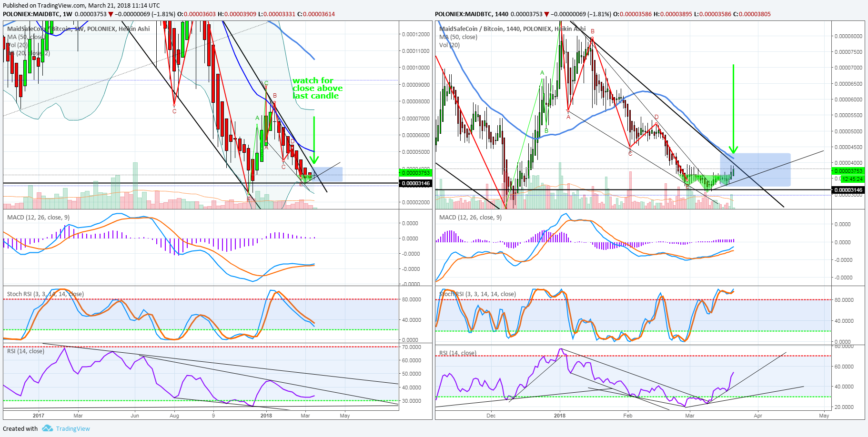Click green 0.00003753 price tag on weekly chart
868x437 pixels.
(416, 173)
